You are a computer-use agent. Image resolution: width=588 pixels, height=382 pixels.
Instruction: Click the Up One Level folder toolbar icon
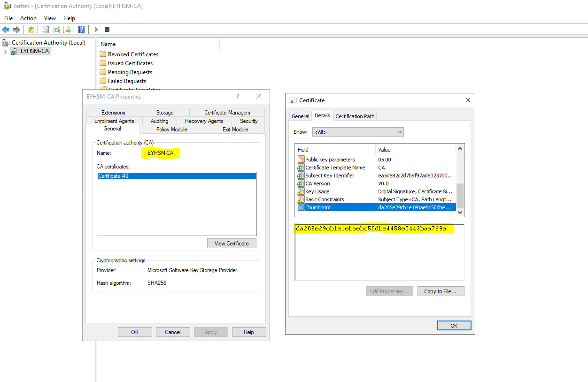31,30
